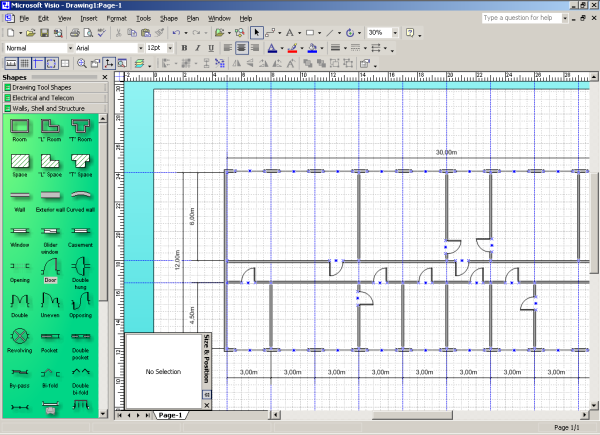
Task: Click the Pointer tool in toolbar
Action: (x=257, y=33)
